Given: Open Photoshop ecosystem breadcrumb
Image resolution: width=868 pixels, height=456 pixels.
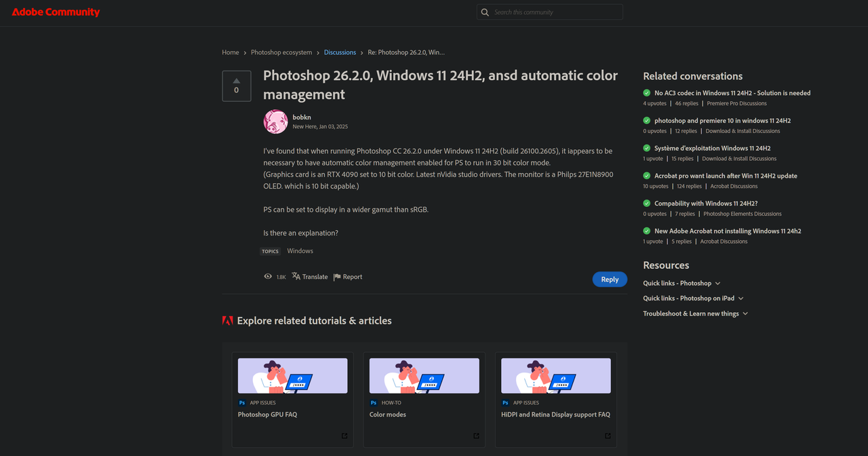Looking at the screenshot, I should pyautogui.click(x=281, y=52).
